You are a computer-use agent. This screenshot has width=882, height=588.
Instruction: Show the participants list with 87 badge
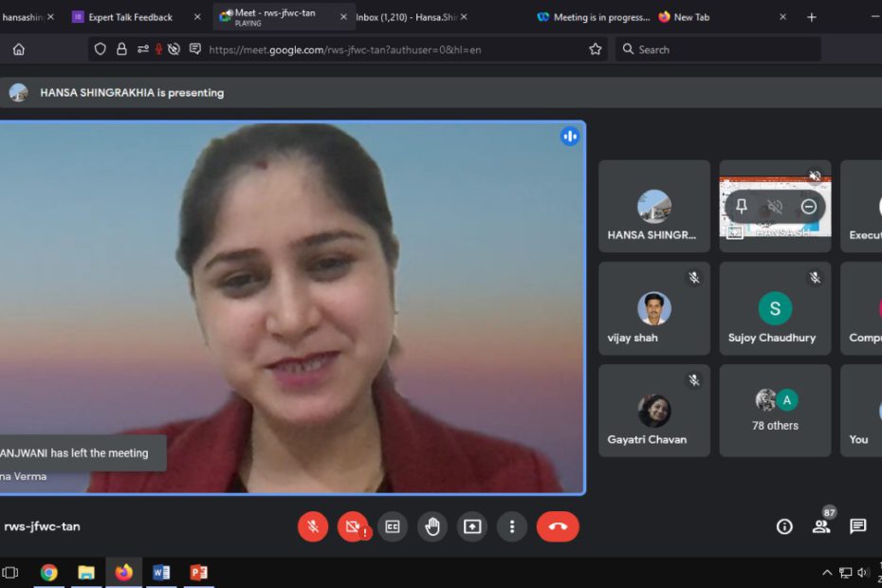pyautogui.click(x=821, y=526)
